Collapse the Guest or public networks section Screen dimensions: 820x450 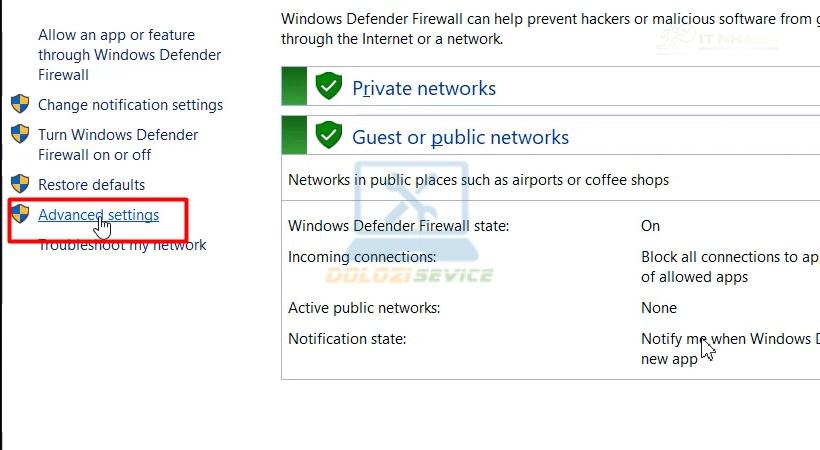point(460,137)
